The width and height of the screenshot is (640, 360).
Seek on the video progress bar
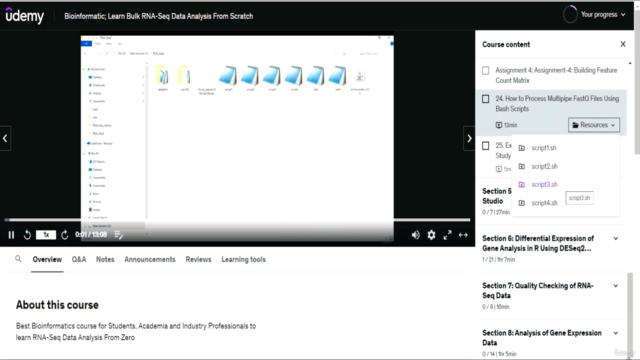pos(237,220)
